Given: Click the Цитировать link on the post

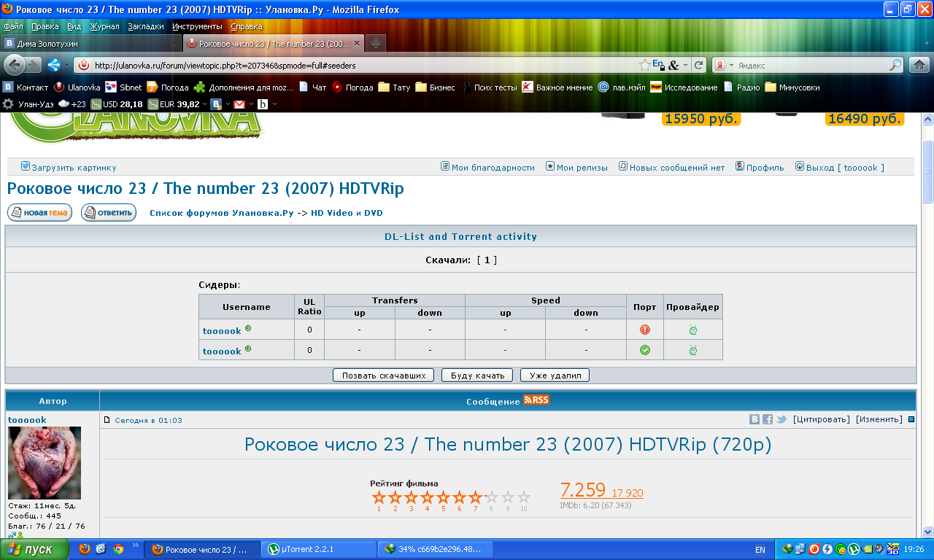Looking at the screenshot, I should click(821, 419).
